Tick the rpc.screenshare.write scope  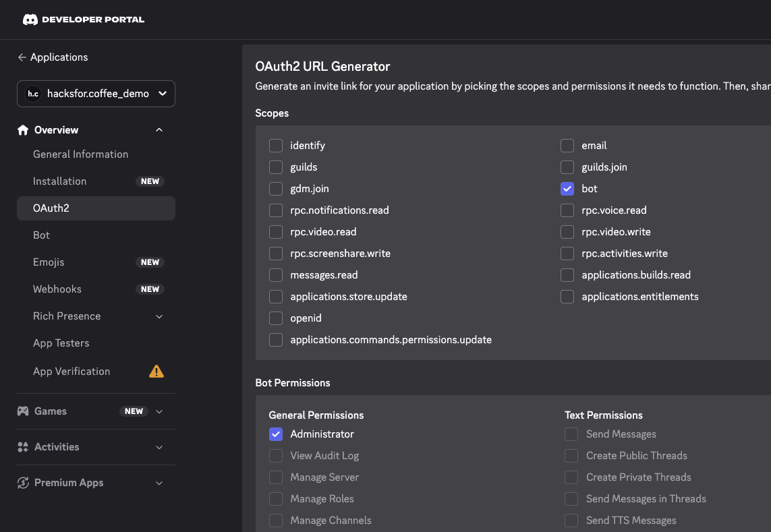tap(276, 254)
